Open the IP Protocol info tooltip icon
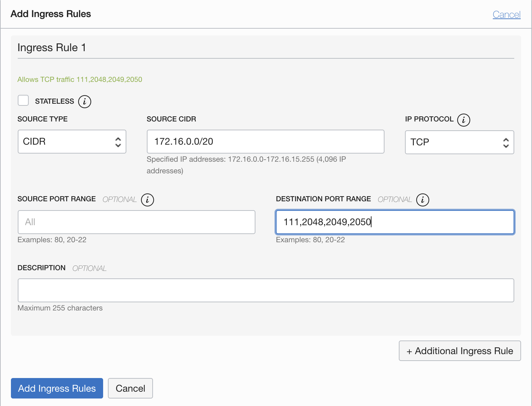This screenshot has width=532, height=406. coord(463,120)
